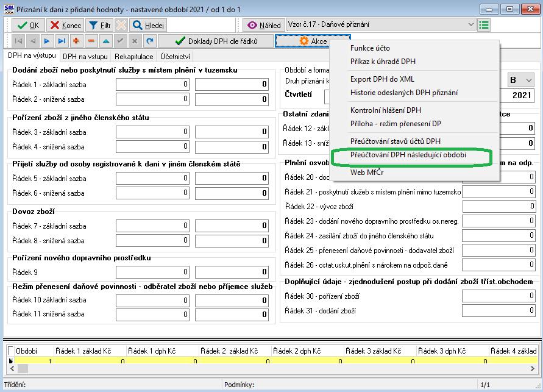This screenshot has width=543, height=392.
Task: Click Řádek 26 input field
Action: tap(499, 265)
